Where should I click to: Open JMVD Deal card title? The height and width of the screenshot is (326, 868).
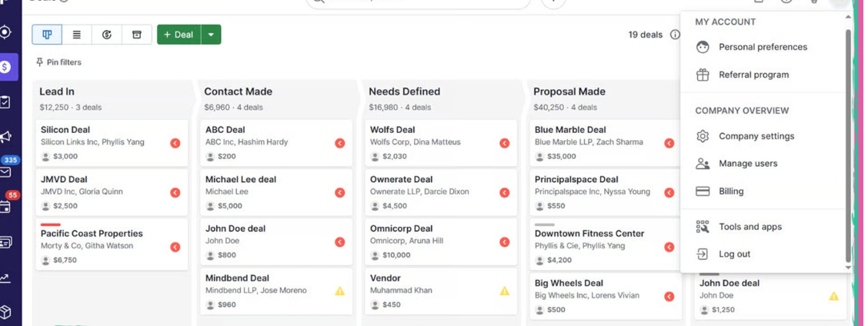(x=64, y=179)
